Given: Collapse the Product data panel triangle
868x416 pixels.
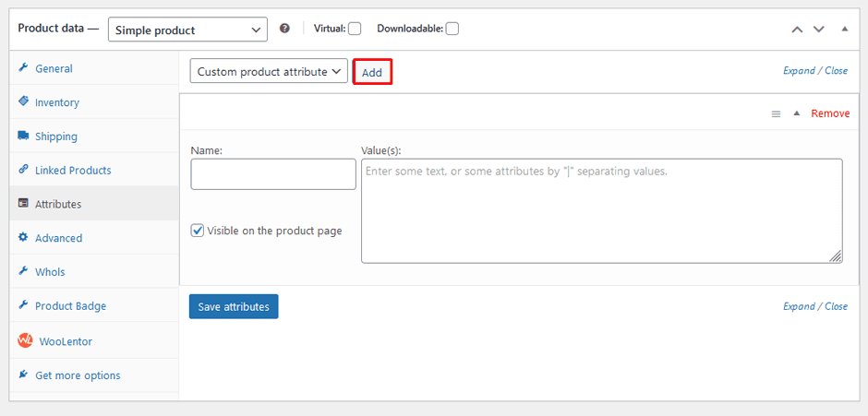Looking at the screenshot, I should (845, 29).
